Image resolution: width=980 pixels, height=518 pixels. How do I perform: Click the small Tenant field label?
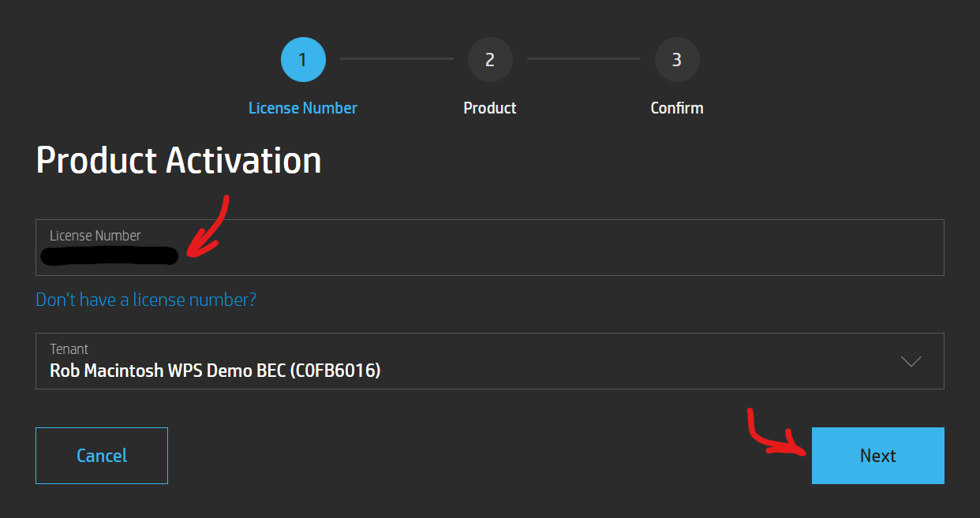click(x=69, y=348)
